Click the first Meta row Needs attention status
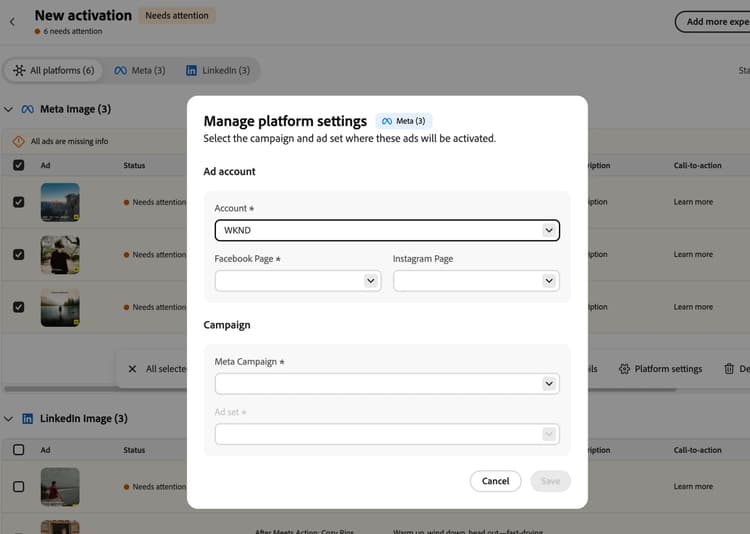Viewport: 750px width, 534px height. coord(155,202)
